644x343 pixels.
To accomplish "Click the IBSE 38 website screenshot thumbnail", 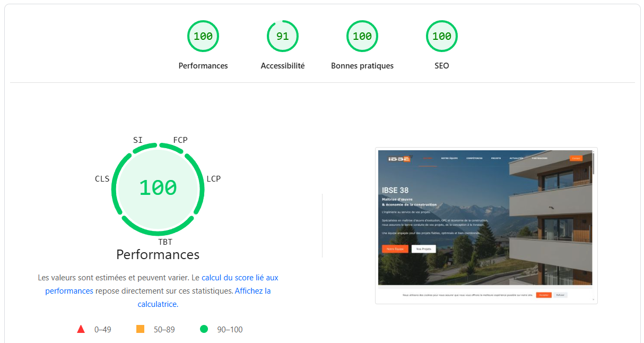I will 486,226.
